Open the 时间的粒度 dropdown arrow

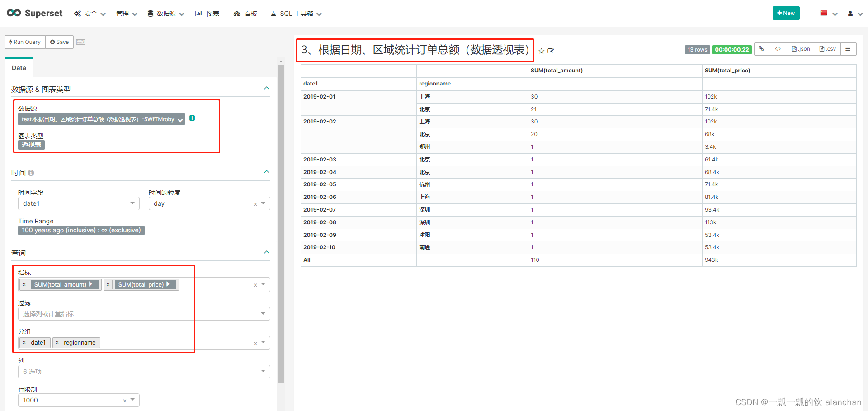(x=264, y=203)
